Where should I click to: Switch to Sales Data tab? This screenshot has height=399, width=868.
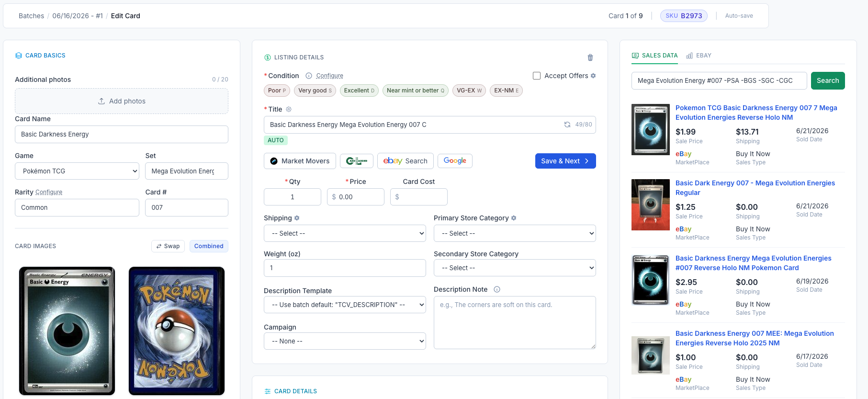pyautogui.click(x=654, y=56)
